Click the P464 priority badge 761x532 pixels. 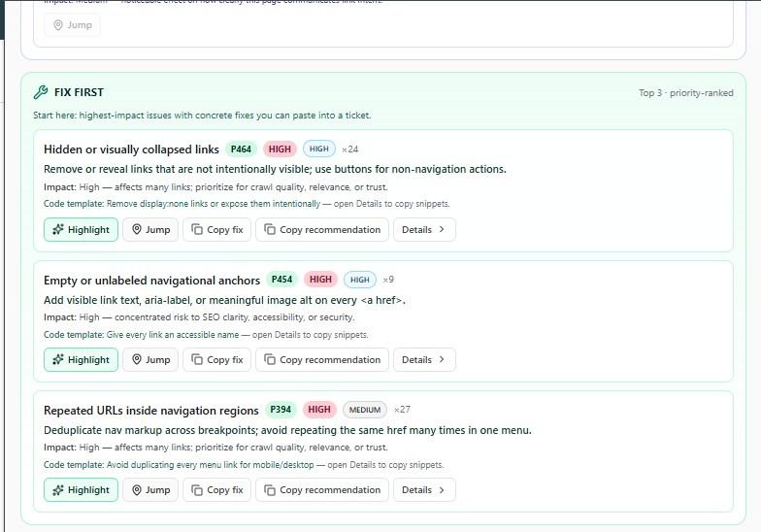coord(240,150)
